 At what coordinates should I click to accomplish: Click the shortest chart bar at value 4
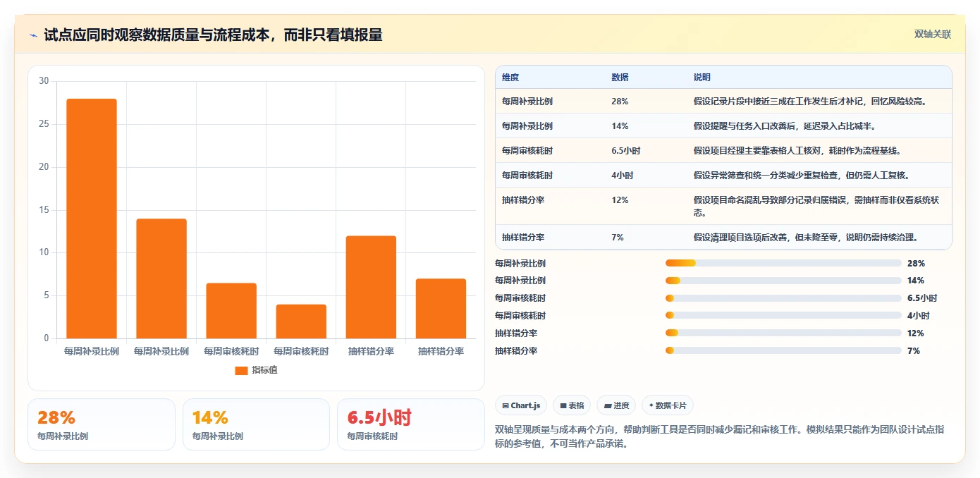coord(301,321)
